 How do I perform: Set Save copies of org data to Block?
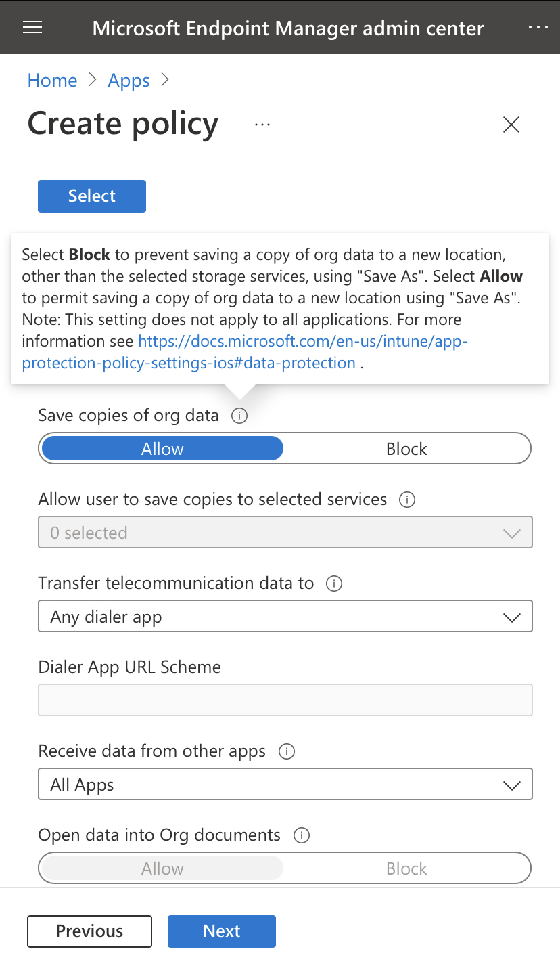coord(406,448)
